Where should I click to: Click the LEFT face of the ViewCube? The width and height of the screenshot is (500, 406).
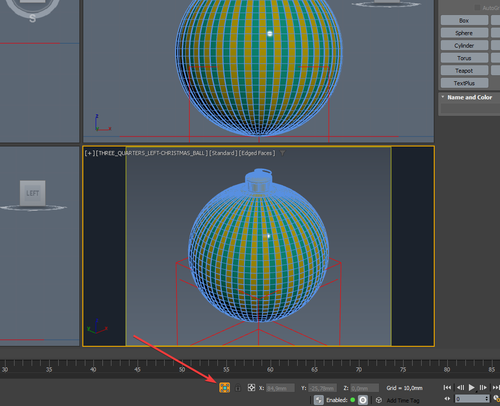pos(33,193)
